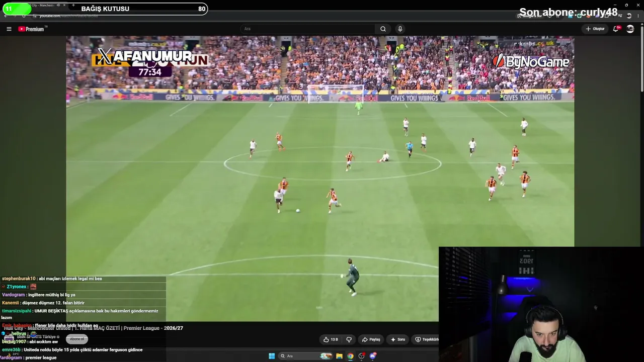Like the video with thumbs-up button
This screenshot has height=362, width=644.
coord(331,339)
